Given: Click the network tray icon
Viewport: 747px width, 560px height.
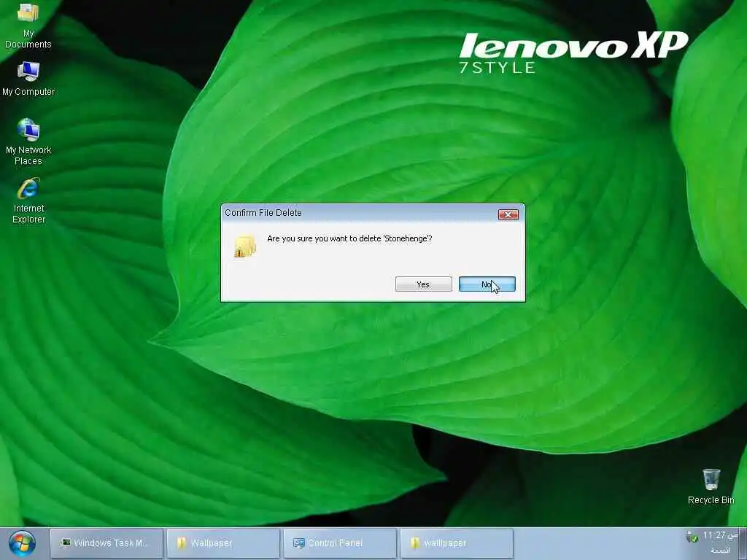Looking at the screenshot, I should click(x=692, y=537).
